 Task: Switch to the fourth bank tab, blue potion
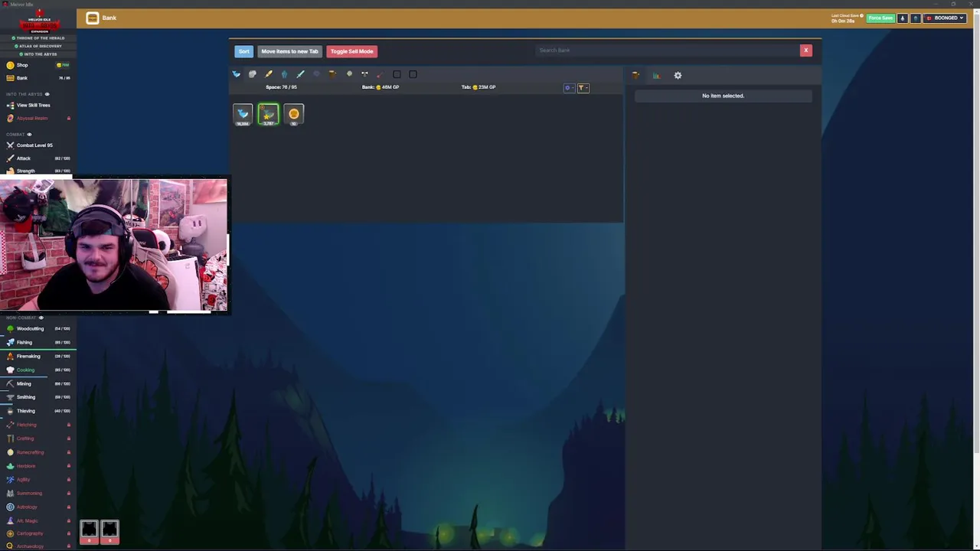(285, 74)
